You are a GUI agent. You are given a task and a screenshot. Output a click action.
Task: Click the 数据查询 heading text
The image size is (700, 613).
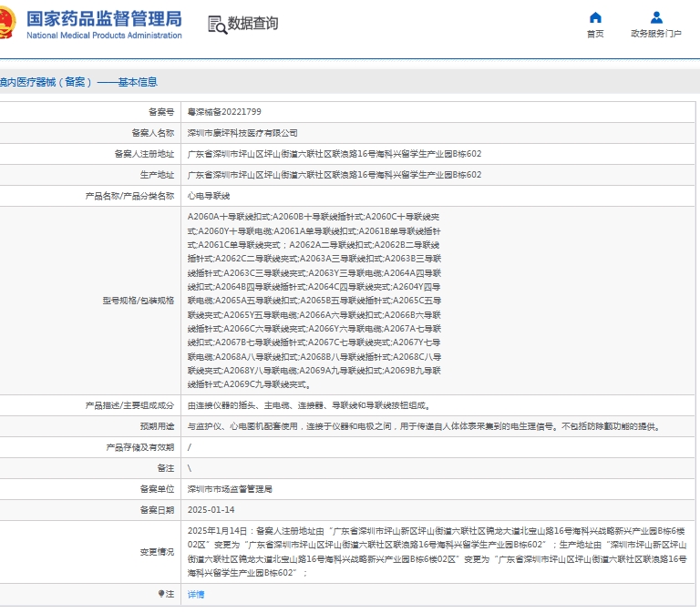pyautogui.click(x=252, y=23)
